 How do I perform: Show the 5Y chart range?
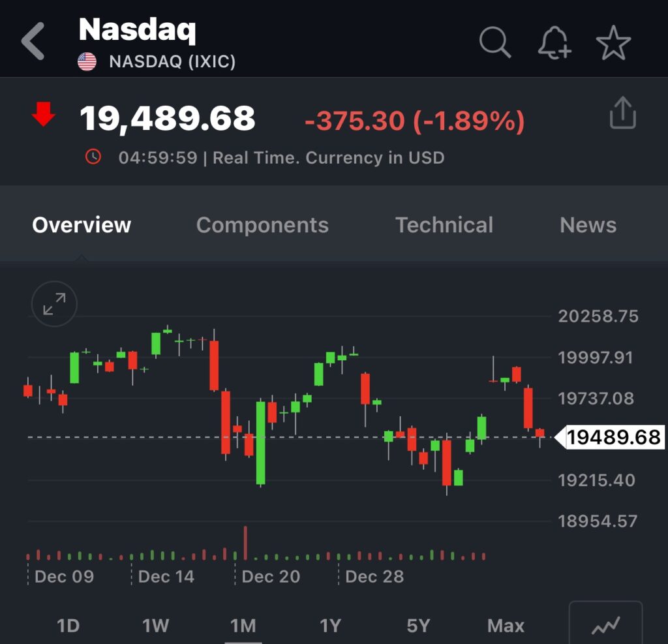click(x=418, y=626)
